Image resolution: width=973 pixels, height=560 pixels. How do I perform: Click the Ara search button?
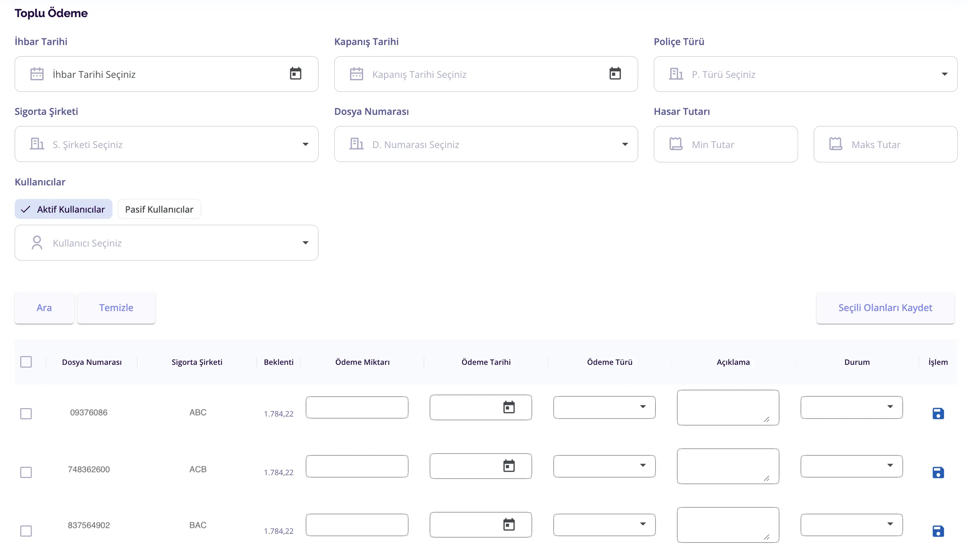(44, 308)
